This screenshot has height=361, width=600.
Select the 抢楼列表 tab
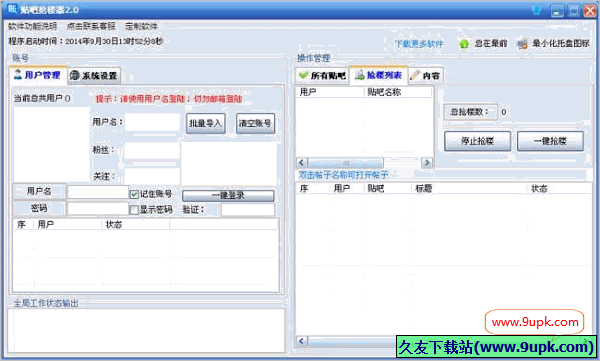click(378, 75)
